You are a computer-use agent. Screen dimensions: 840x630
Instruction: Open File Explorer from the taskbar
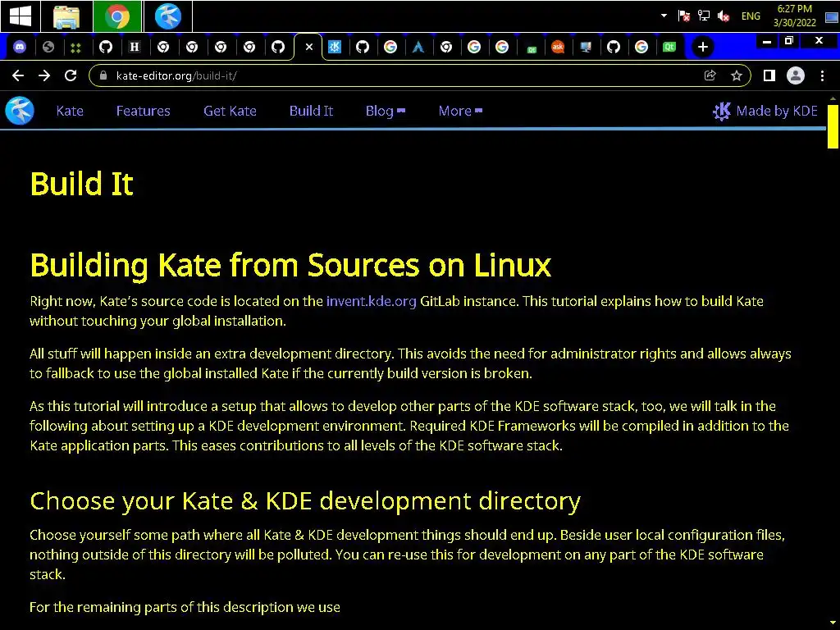pos(66,16)
